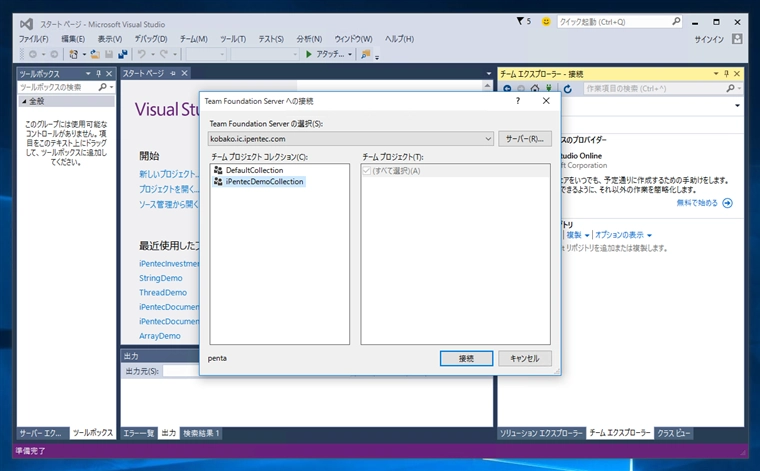Open the アタッチ button dropdown arrow

pos(349,55)
